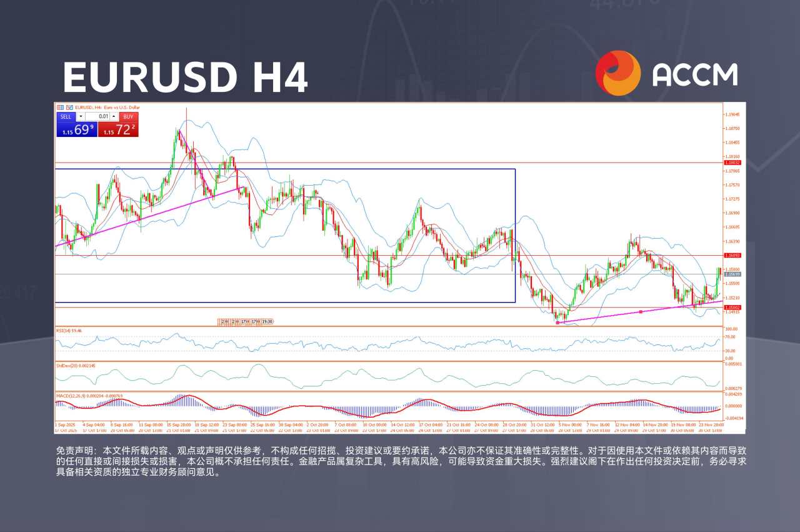
Task: Click the SELL button at 1.15 69
Action: [x=76, y=124]
